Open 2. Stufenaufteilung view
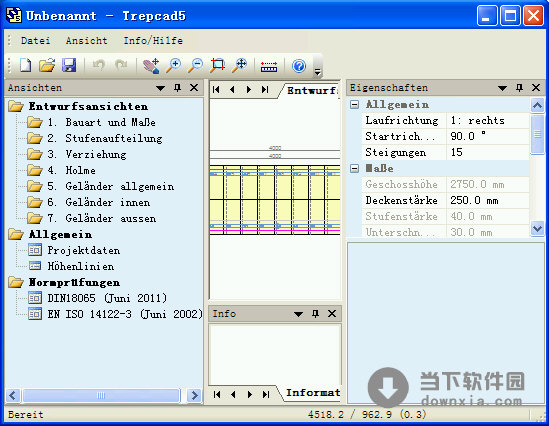Screen dimensions: 549x426 [x=105, y=139]
